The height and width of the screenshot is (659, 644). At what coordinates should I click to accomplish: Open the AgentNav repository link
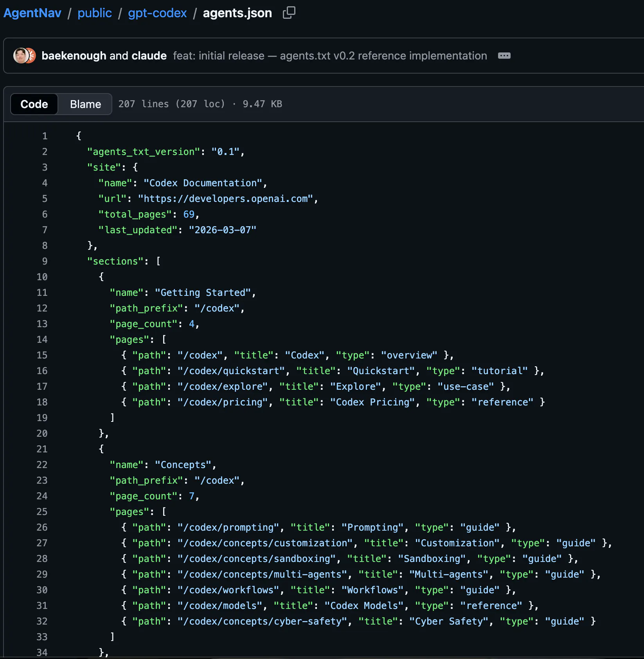pyautogui.click(x=32, y=13)
